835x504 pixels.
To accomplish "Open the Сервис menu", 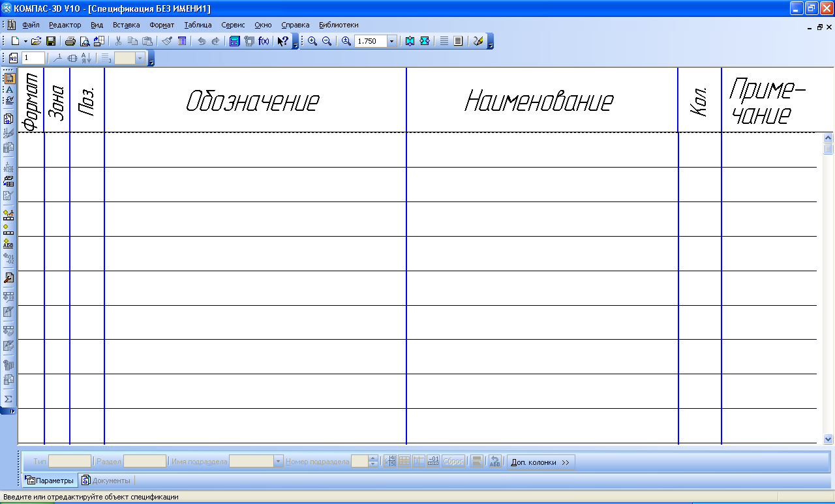I will (233, 25).
